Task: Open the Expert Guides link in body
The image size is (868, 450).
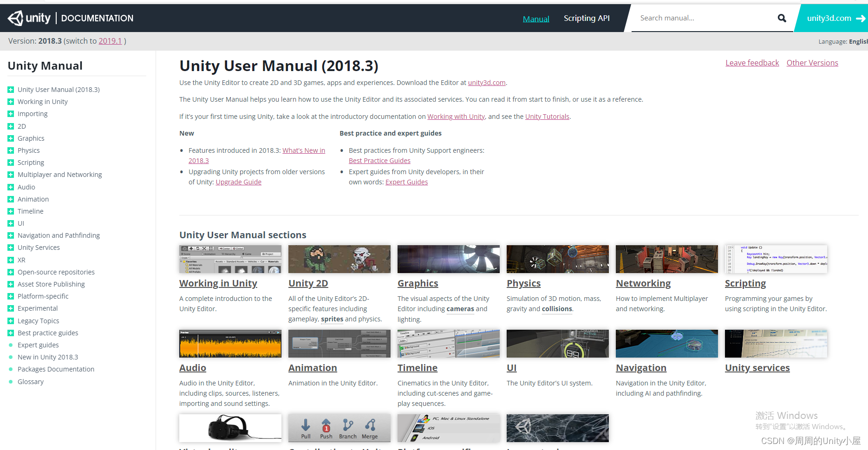Action: 406,182
